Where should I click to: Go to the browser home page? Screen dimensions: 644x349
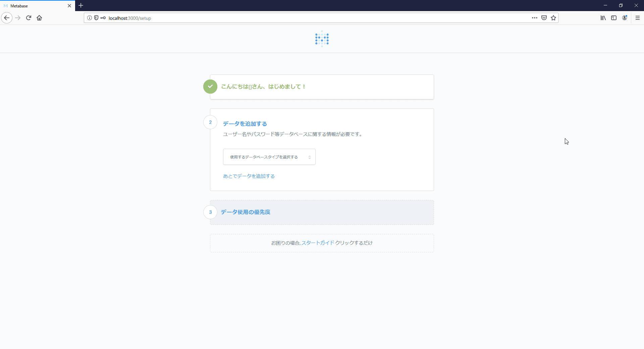pyautogui.click(x=39, y=18)
